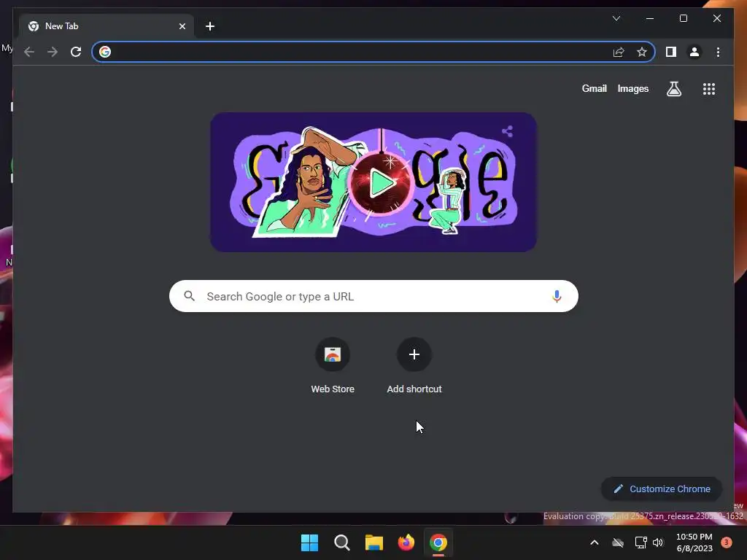The image size is (747, 560).
Task: Click the browser back arrow
Action: (x=29, y=52)
